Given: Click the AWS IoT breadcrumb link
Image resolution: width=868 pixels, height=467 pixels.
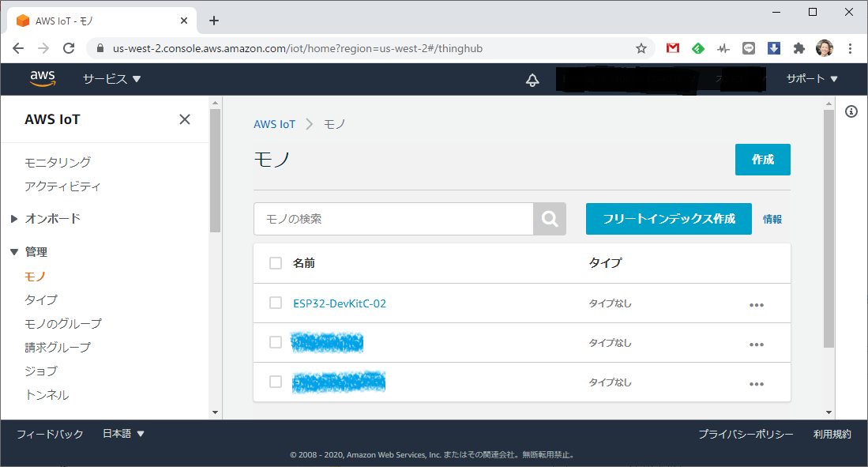Looking at the screenshot, I should 275,124.
